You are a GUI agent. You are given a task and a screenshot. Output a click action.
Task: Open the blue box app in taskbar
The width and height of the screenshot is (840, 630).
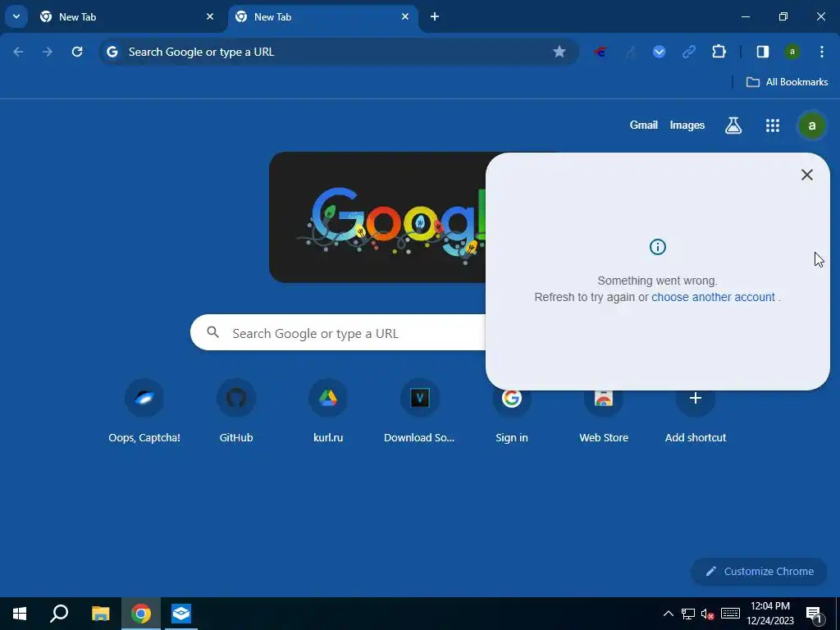[181, 614]
